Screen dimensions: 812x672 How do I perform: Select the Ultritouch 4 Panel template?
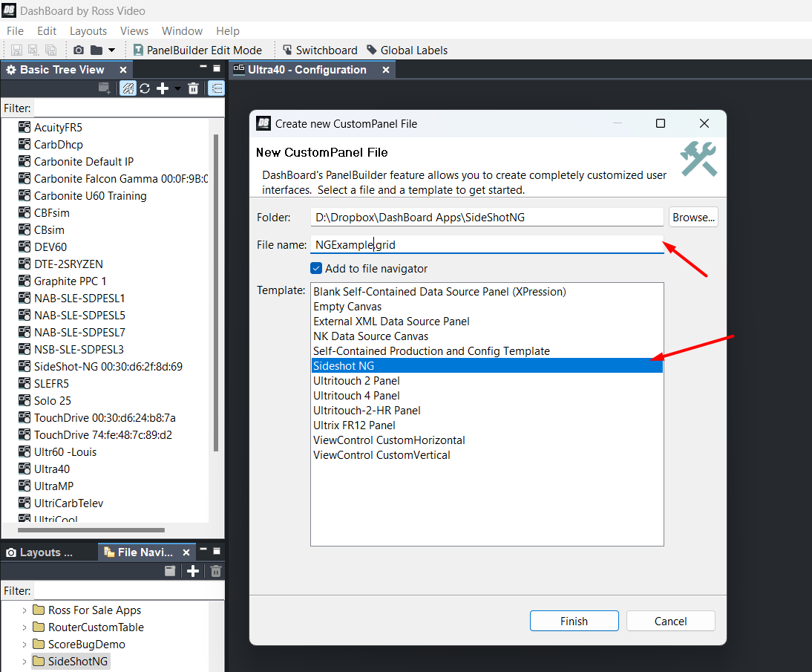click(x=487, y=396)
